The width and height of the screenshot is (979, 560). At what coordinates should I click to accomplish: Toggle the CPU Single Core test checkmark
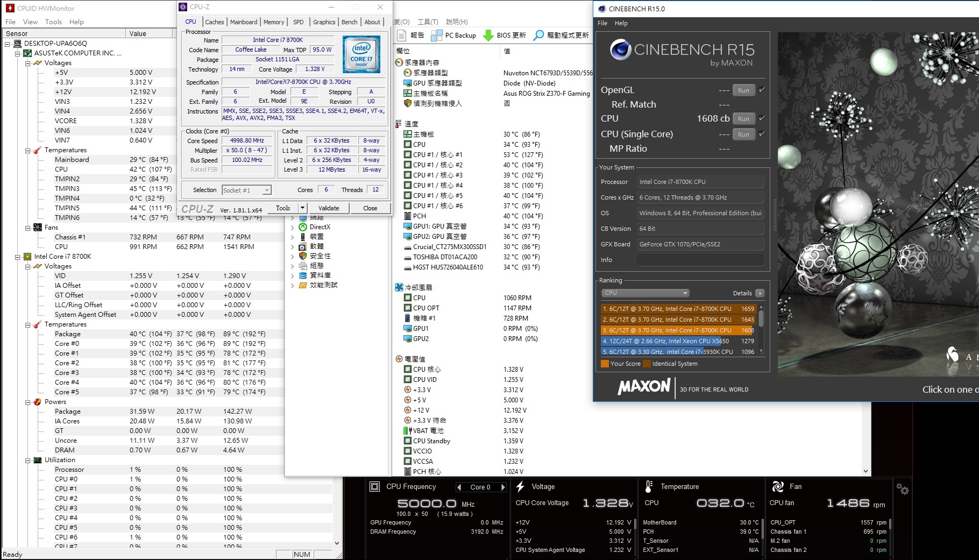pyautogui.click(x=762, y=134)
